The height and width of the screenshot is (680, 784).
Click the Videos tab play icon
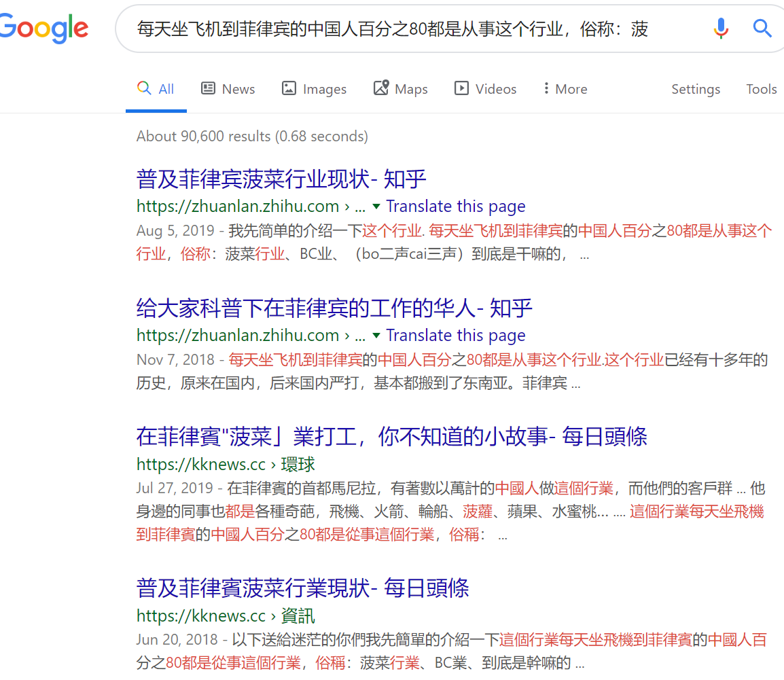[x=461, y=88]
